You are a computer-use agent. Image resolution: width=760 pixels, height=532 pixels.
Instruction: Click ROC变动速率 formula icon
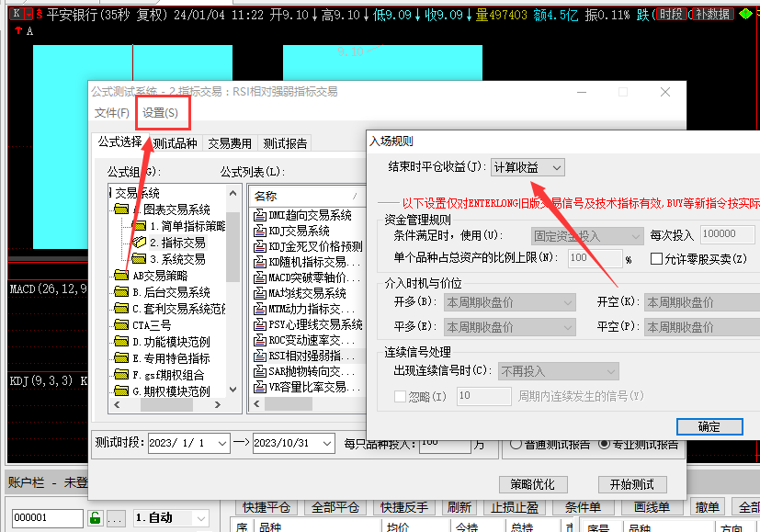pyautogui.click(x=260, y=340)
